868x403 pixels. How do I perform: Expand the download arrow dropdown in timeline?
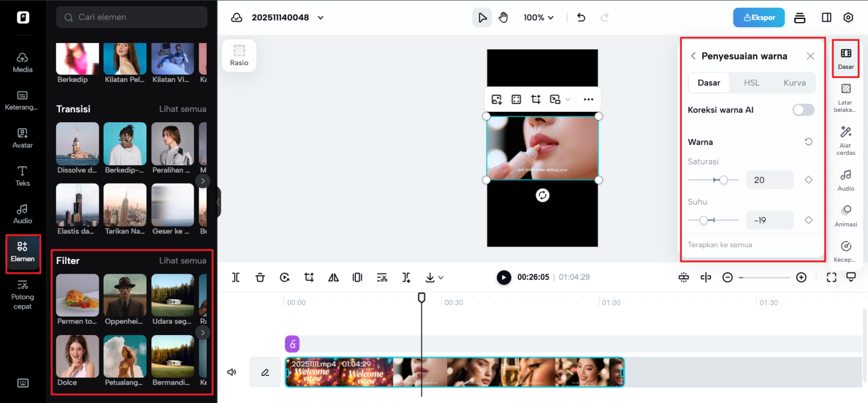pos(441,278)
